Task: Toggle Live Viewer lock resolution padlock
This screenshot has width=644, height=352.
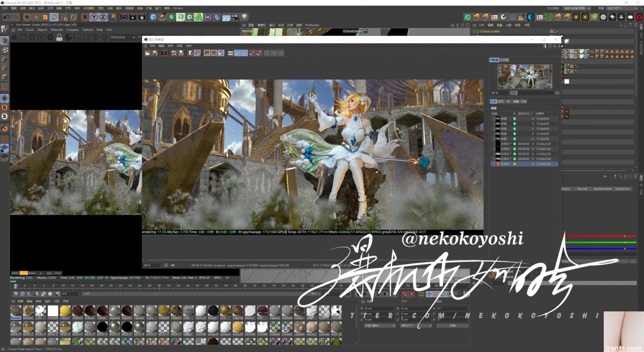Action: (x=59, y=37)
